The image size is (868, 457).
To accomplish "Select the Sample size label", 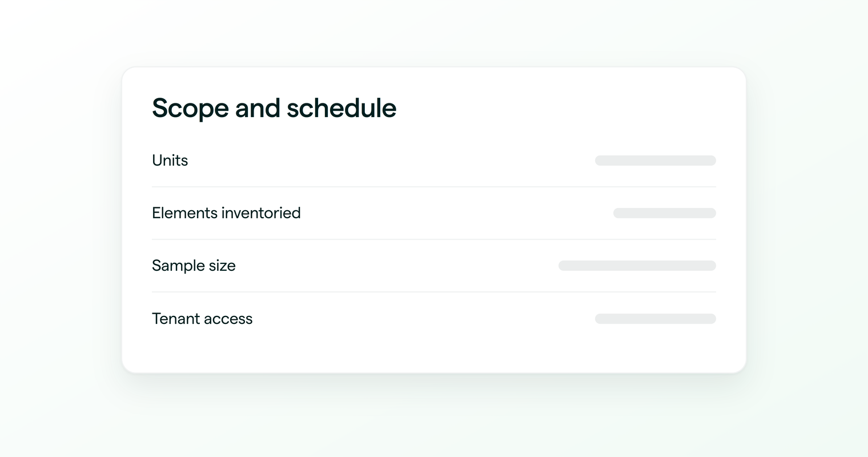I will click(194, 266).
